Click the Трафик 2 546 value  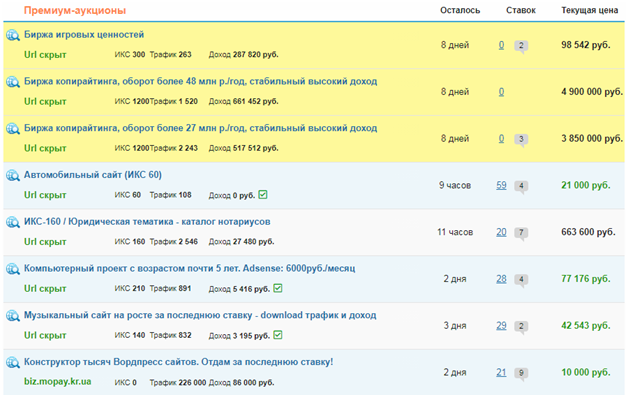(x=174, y=242)
